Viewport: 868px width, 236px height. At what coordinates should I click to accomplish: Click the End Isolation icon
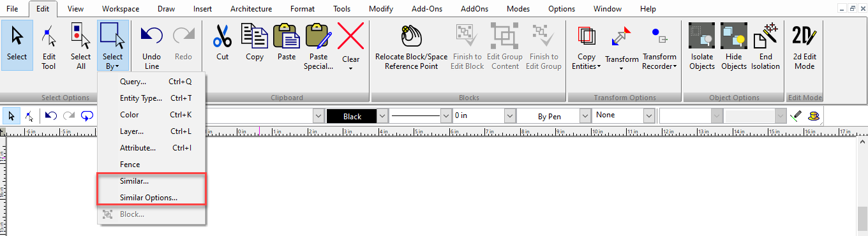pos(765,36)
